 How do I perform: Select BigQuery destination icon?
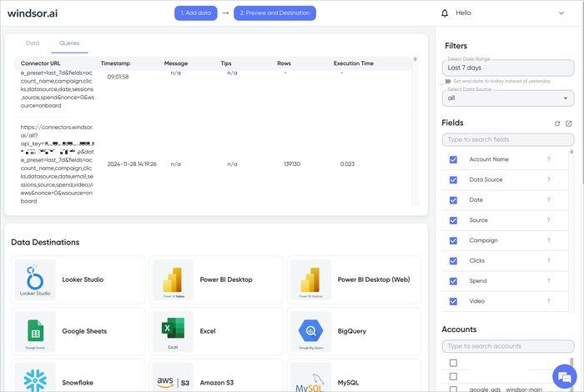pos(310,331)
